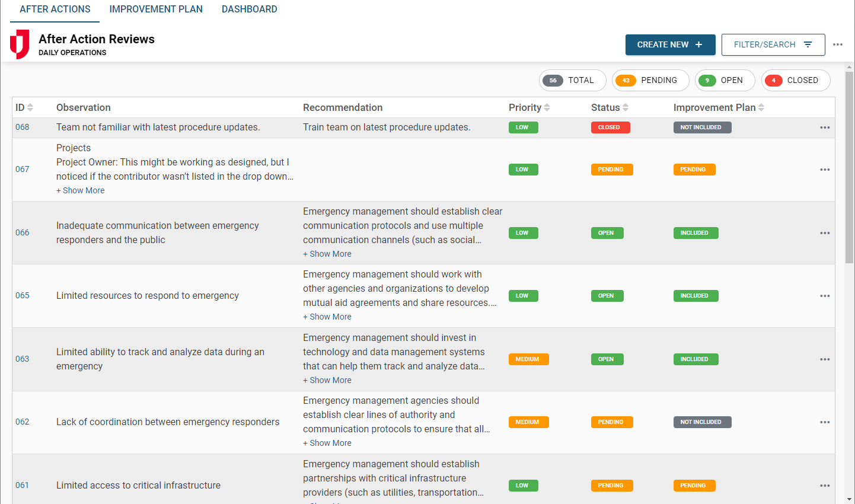Open the row options ellipsis for record 061

click(x=825, y=485)
